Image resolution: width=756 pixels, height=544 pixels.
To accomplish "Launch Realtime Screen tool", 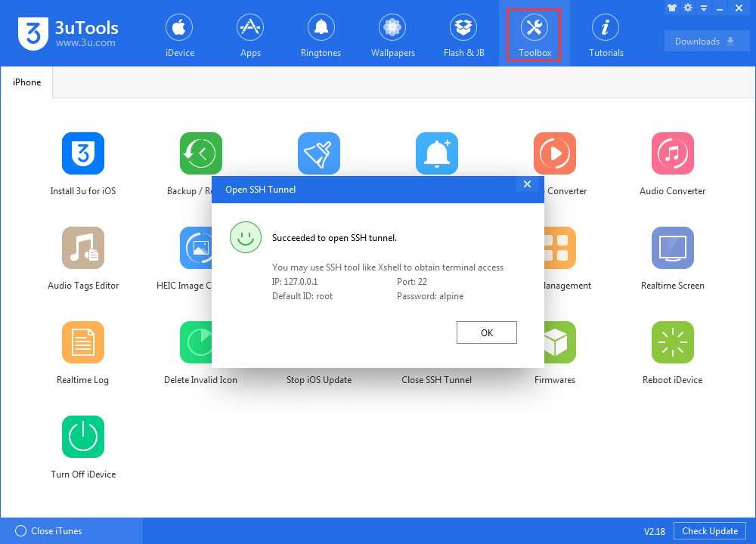I will tap(673, 258).
